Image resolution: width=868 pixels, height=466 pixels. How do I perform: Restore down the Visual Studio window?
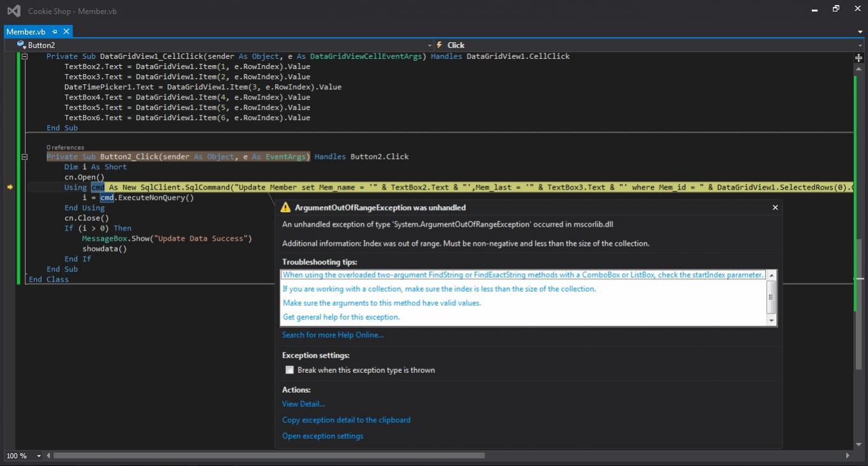click(x=836, y=9)
